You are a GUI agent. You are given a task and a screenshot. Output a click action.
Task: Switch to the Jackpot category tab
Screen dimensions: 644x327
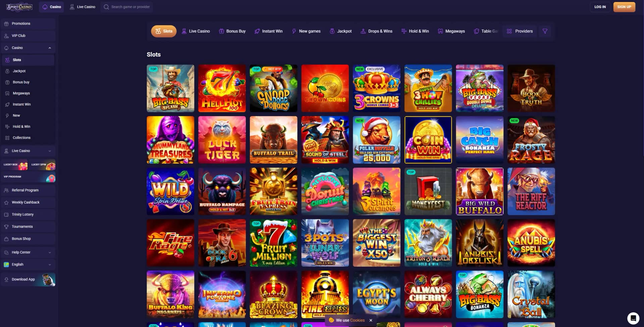pos(340,31)
